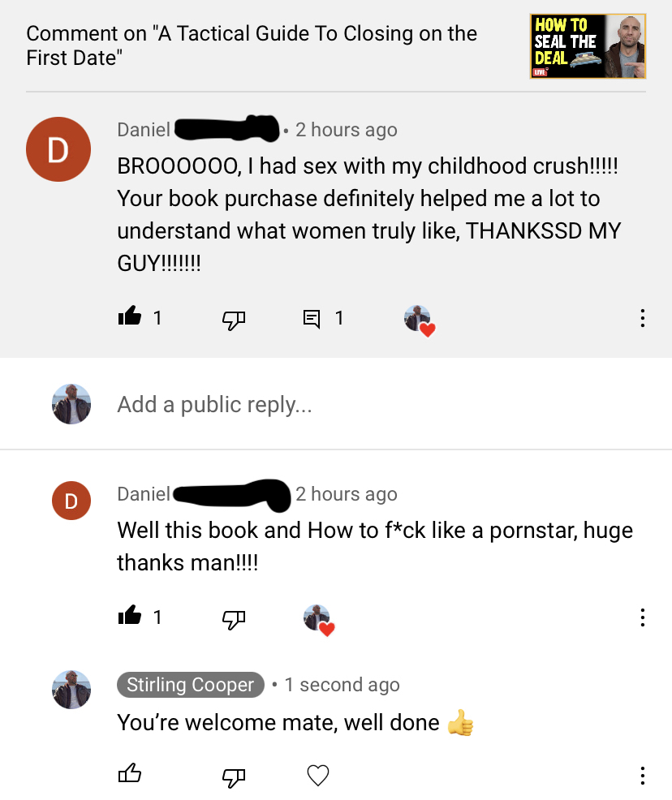Open more options for Stirling Cooper's reply
The image size is (672, 800).
643,776
